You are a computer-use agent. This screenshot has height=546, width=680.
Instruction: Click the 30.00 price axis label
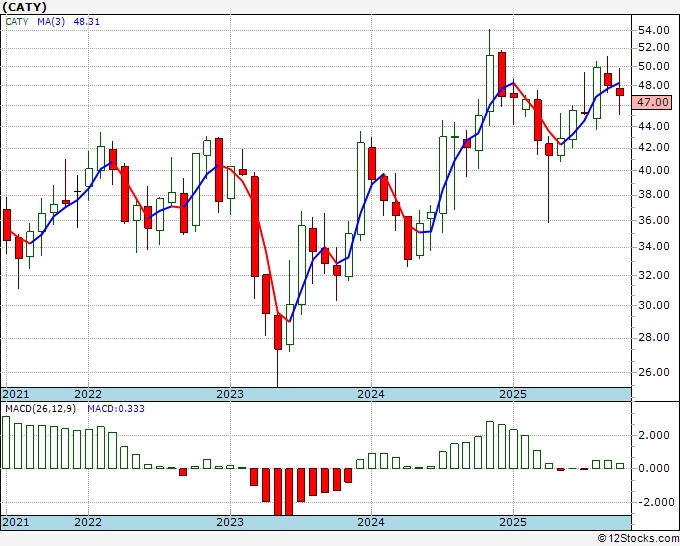click(x=654, y=305)
